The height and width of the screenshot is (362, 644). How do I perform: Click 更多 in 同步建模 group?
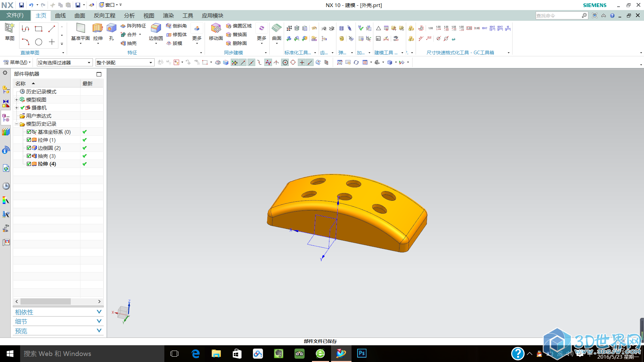pyautogui.click(x=262, y=34)
